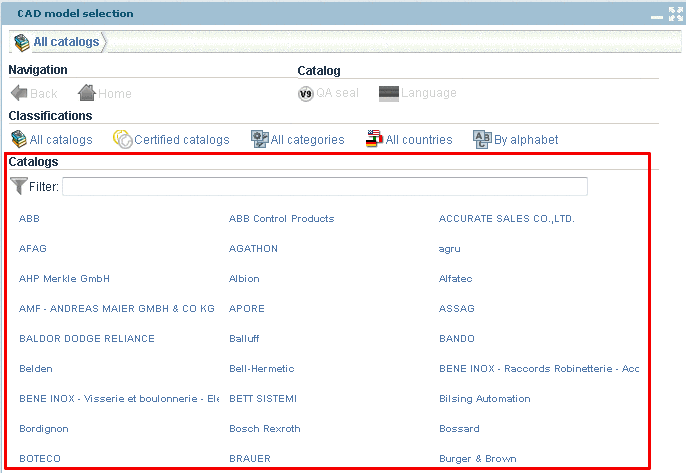Open the AGATHON catalog link

coord(253,249)
